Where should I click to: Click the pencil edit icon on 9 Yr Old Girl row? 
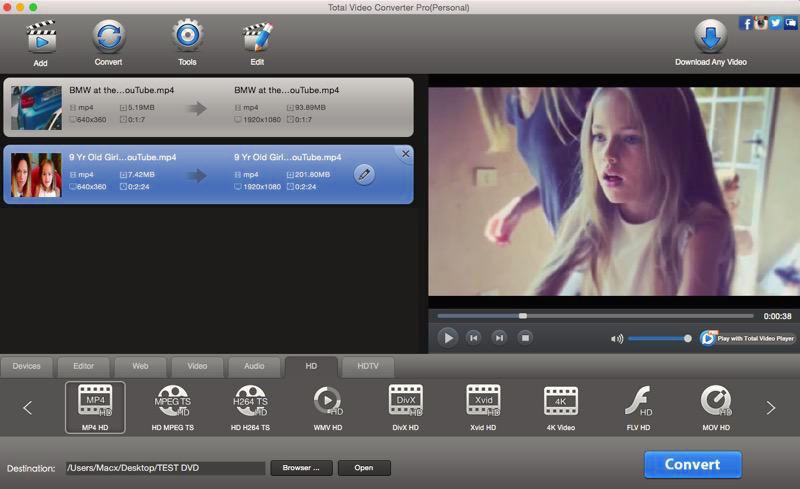[x=364, y=175]
